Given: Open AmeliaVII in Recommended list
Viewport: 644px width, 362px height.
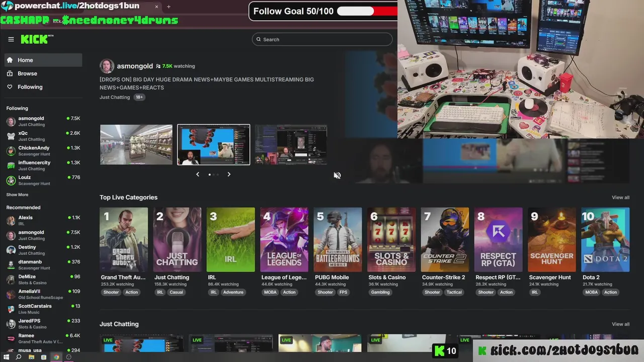Looking at the screenshot, I should (43, 294).
